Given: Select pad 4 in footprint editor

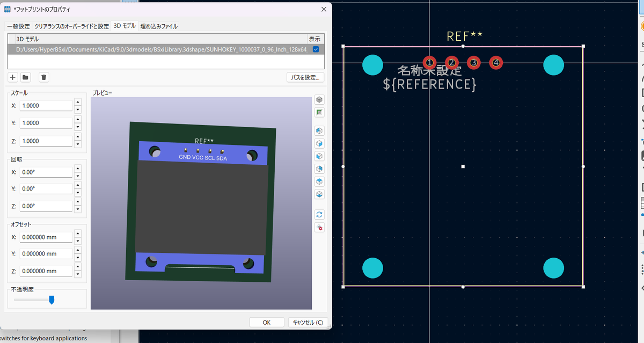Looking at the screenshot, I should (x=496, y=63).
